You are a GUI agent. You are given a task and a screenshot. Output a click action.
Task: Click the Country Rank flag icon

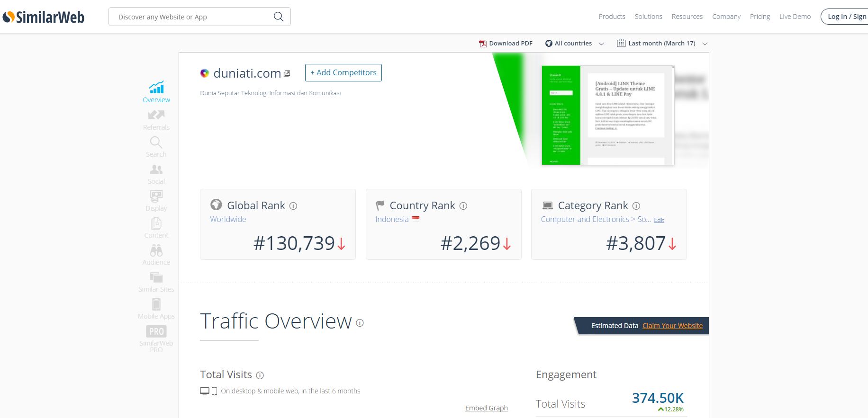point(380,205)
